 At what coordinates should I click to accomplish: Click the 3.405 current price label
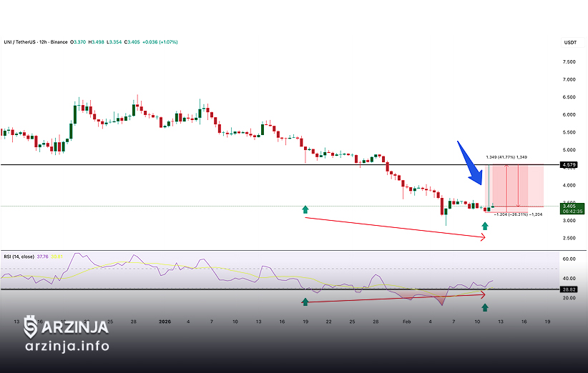570,205
